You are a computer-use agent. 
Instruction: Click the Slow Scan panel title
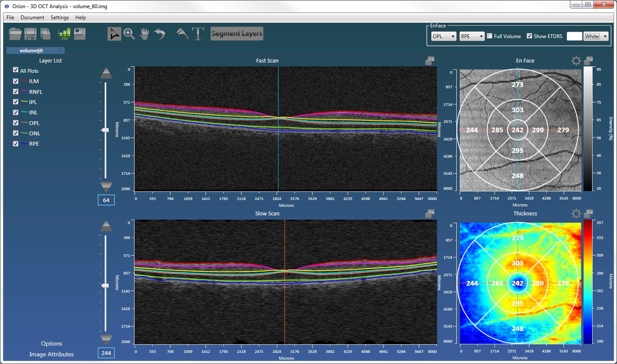[x=267, y=214]
